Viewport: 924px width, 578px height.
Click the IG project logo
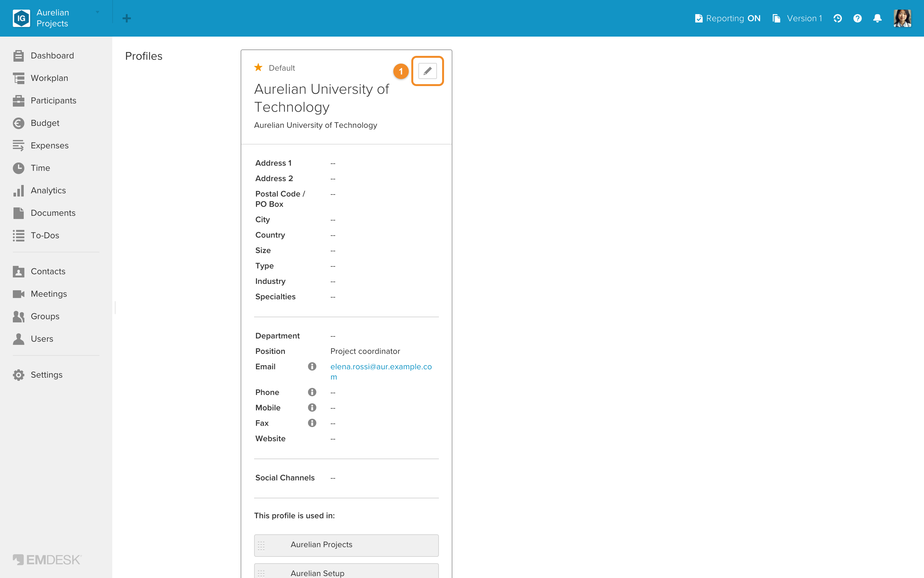coord(21,18)
